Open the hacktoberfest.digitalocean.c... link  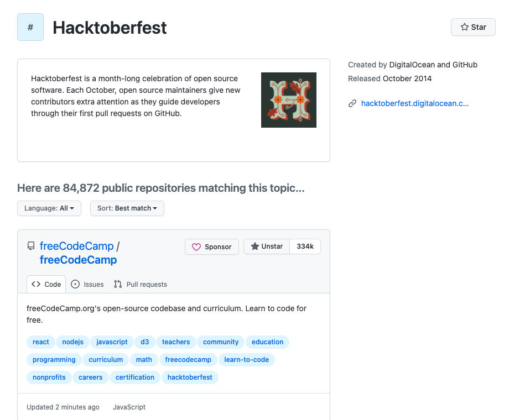point(415,103)
